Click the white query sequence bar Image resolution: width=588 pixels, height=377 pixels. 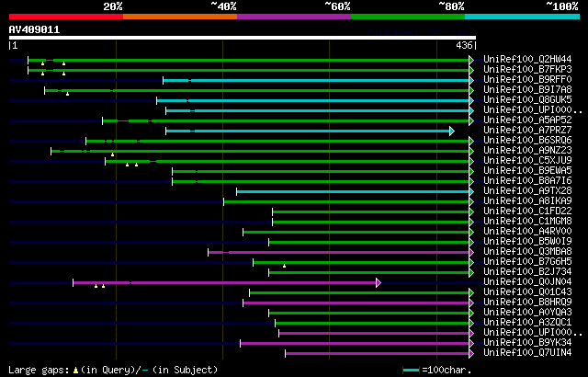[243, 38]
